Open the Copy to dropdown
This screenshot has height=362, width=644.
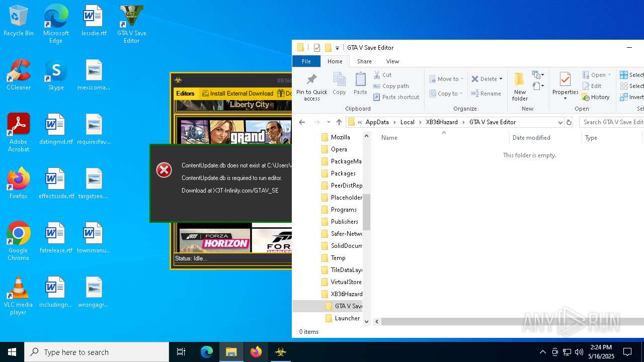point(446,94)
